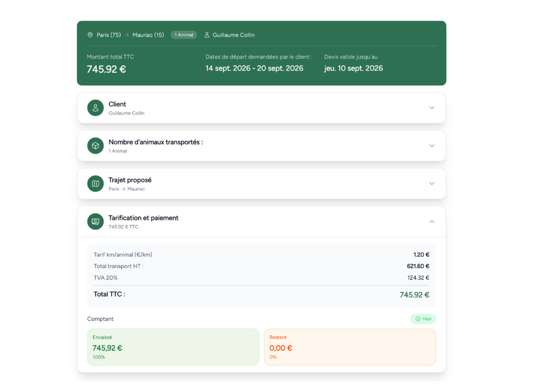Click the Tarification et paiement heading
534x392 pixels.
(x=143, y=218)
